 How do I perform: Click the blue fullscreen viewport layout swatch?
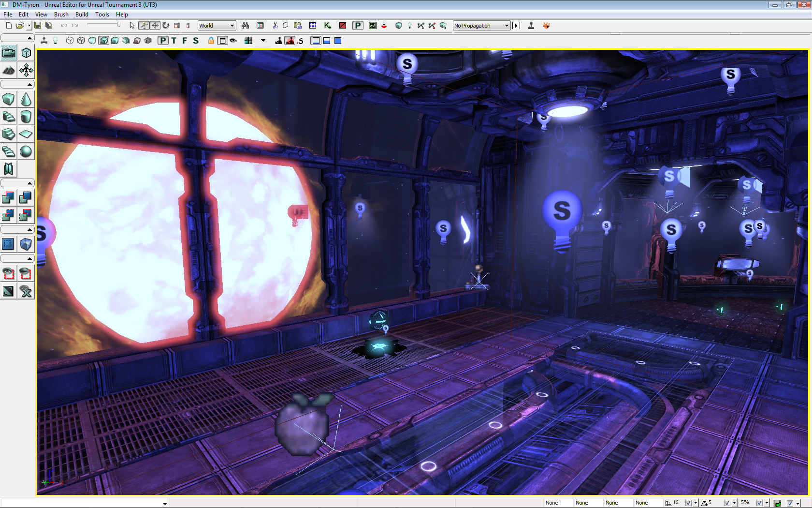click(338, 41)
